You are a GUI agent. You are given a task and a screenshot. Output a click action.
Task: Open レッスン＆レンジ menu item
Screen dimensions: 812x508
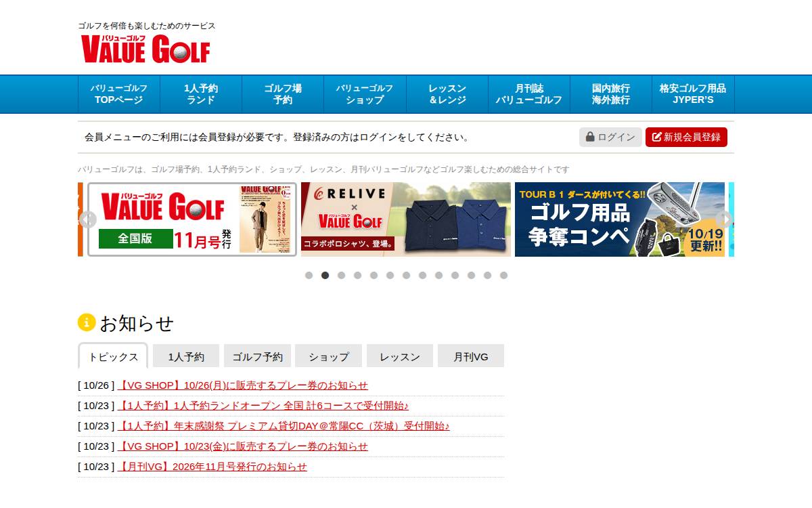pos(447,94)
